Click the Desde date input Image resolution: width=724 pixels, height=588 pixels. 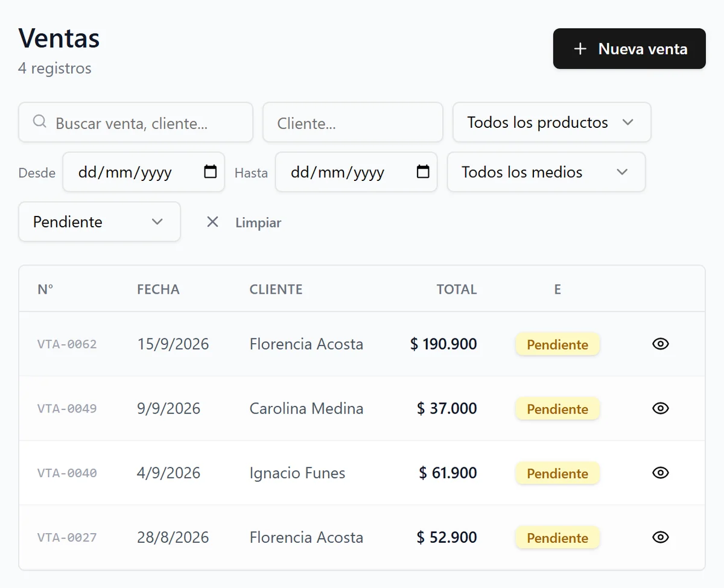click(x=144, y=172)
